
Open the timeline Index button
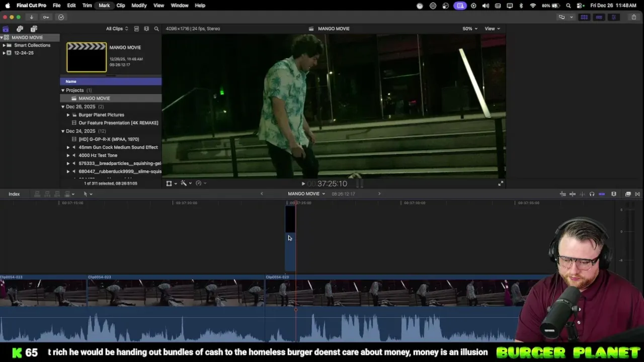click(14, 194)
